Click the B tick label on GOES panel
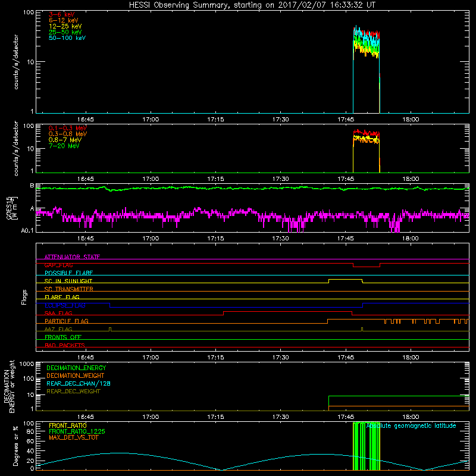This screenshot has height=476, width=476. tap(32, 185)
